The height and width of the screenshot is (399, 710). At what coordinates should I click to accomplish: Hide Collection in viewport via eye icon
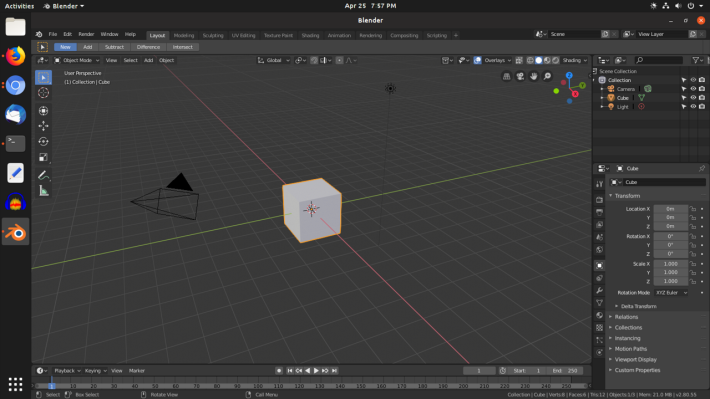click(693, 80)
